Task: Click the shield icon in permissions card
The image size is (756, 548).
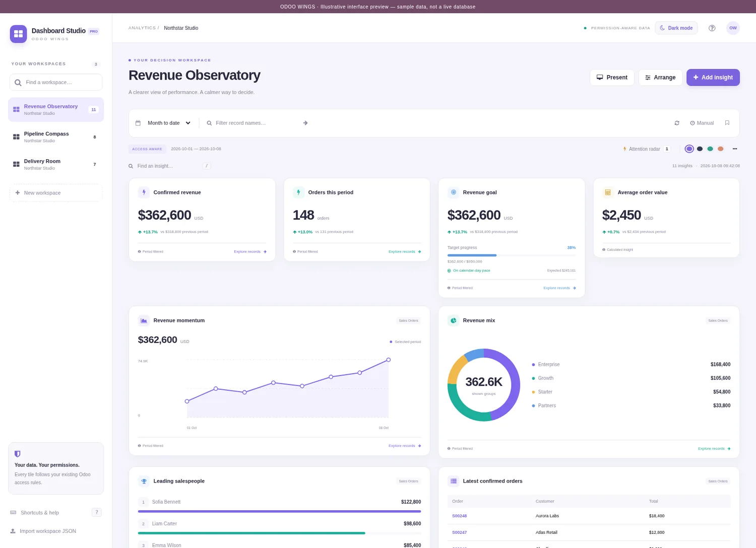Action: point(18,454)
